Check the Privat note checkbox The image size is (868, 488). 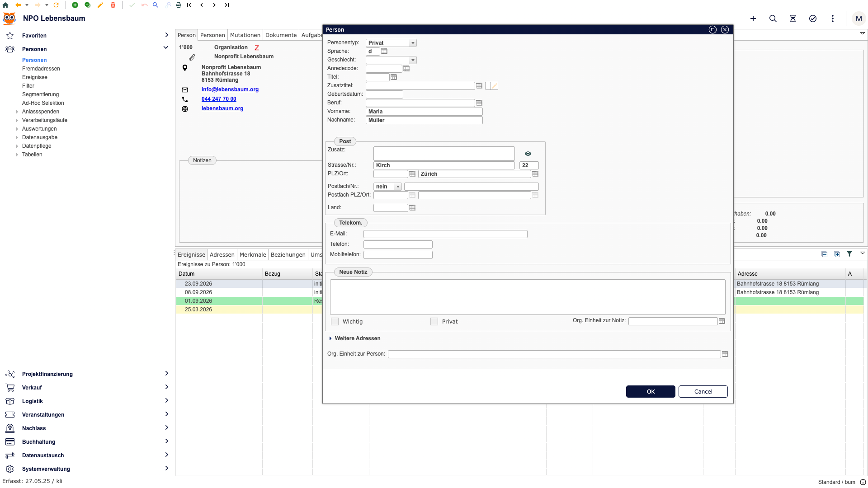[x=434, y=322]
